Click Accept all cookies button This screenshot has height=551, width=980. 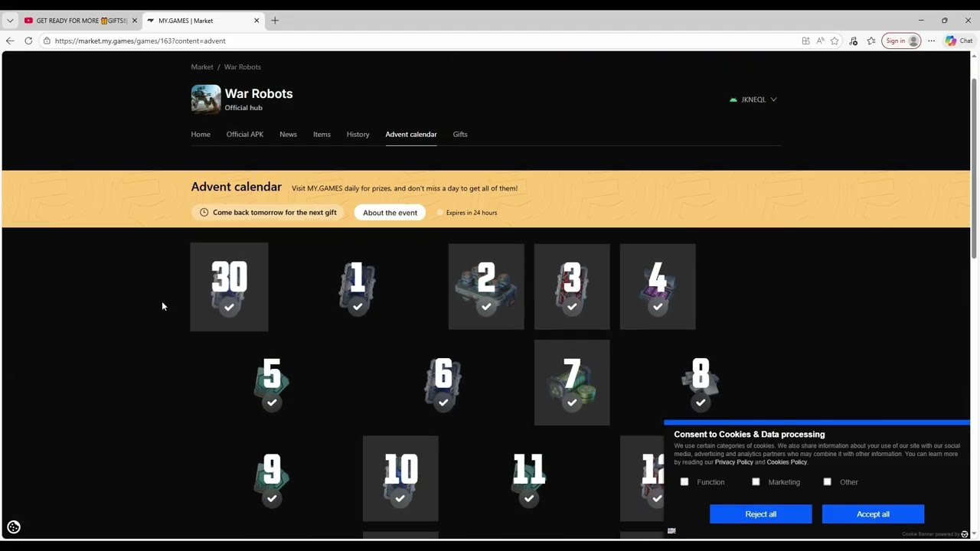[x=873, y=514]
